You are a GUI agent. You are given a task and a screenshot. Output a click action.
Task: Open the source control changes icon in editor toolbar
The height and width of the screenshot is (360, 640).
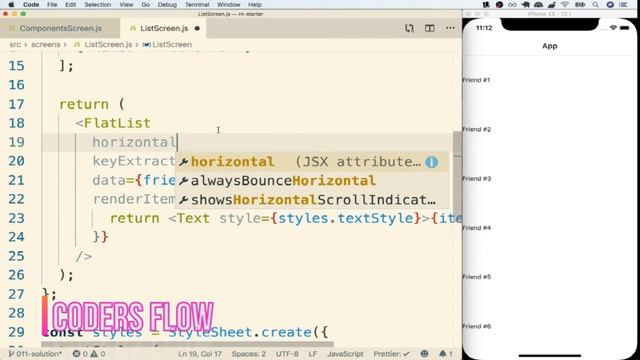[x=409, y=28]
